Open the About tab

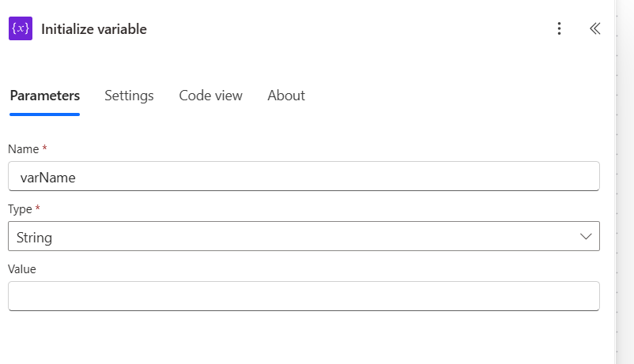point(285,96)
